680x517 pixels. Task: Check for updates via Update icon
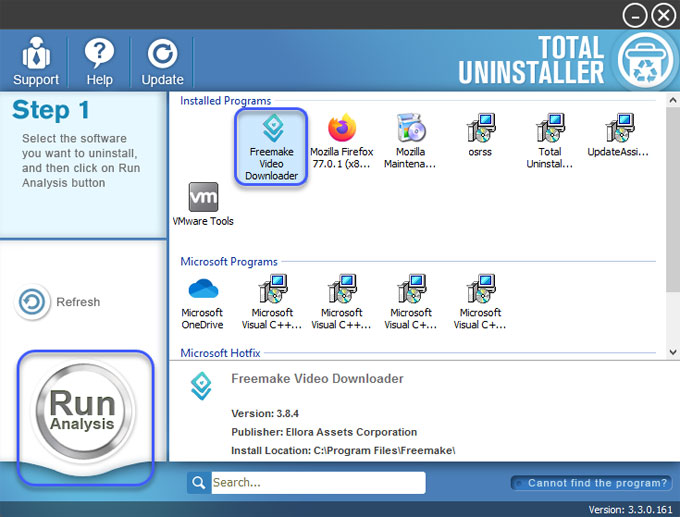click(x=162, y=61)
